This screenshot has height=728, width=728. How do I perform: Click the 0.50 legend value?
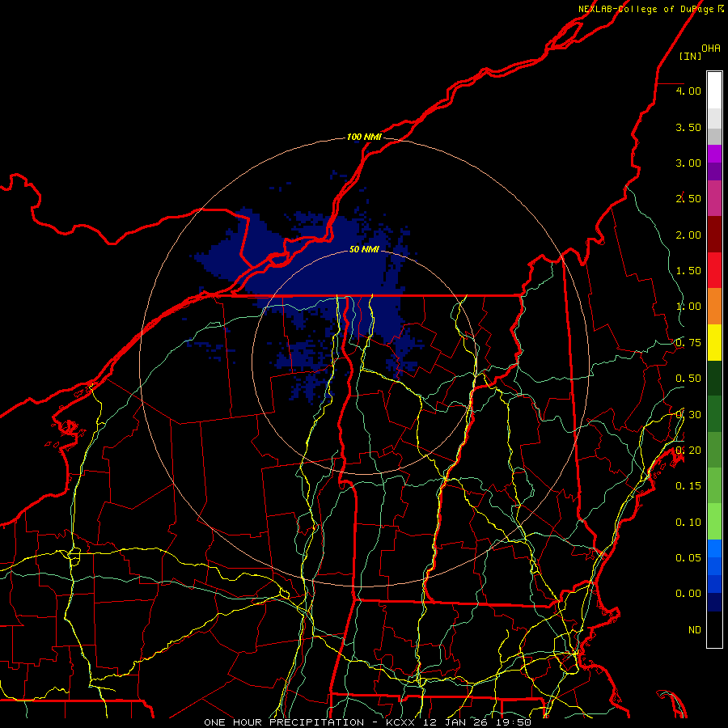(688, 379)
